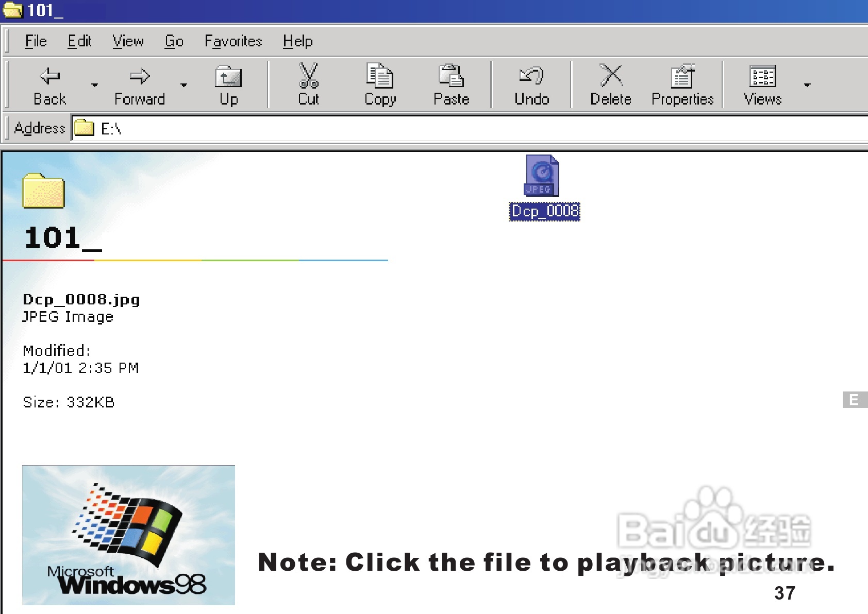Open the Back history dropdown arrow
Image resolution: width=868 pixels, height=614 pixels.
94,85
